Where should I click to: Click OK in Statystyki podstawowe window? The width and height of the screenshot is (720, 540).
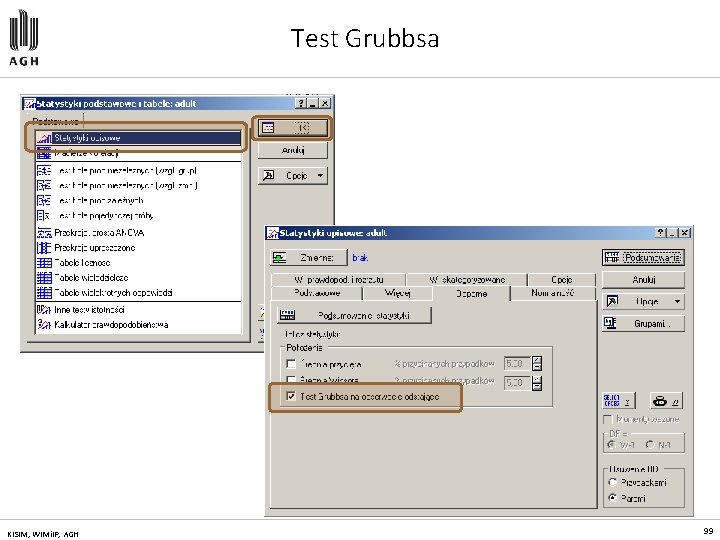click(293, 128)
